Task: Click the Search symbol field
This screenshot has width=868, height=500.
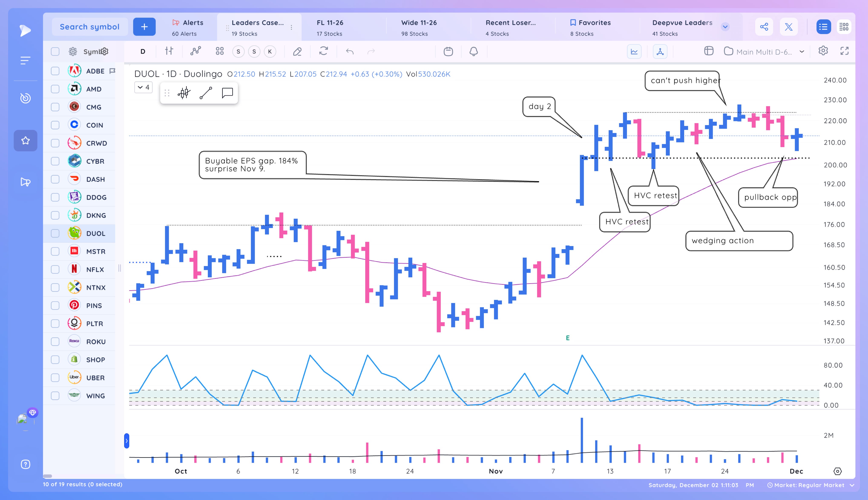Action: click(x=89, y=27)
